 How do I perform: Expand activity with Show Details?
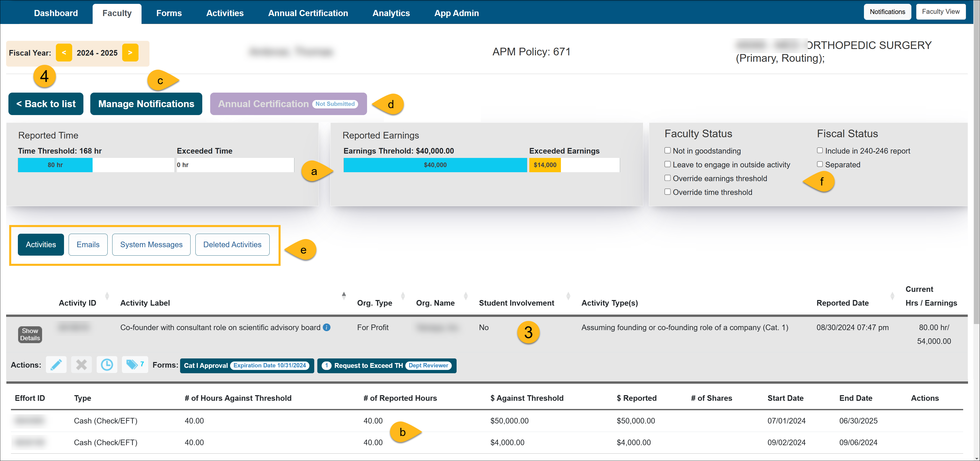30,334
